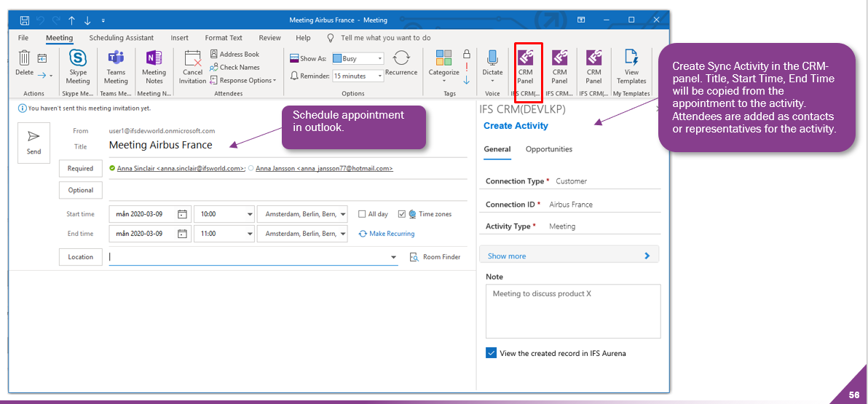Click the Skype Meeting icon
The image size is (868, 404).
78,59
